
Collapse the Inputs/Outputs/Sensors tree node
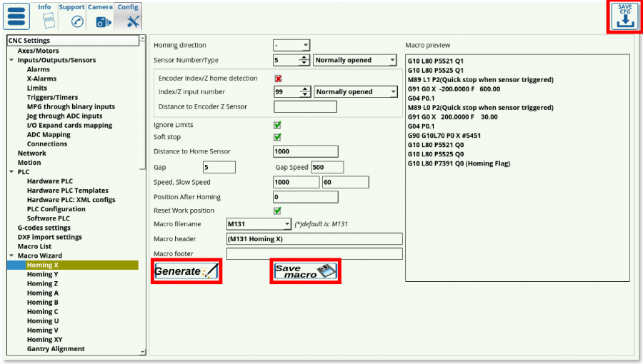point(11,61)
